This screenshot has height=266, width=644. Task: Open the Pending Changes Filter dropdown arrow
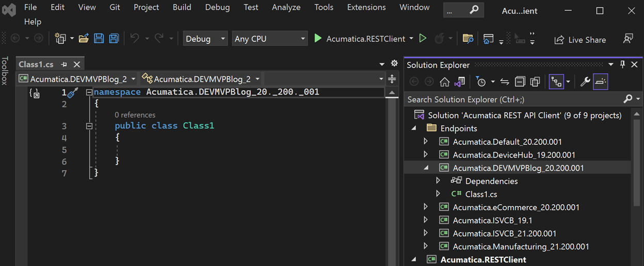click(x=493, y=81)
